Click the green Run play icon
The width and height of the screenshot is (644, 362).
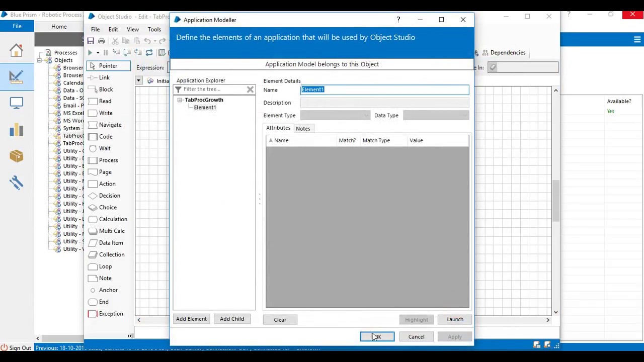[x=90, y=53]
